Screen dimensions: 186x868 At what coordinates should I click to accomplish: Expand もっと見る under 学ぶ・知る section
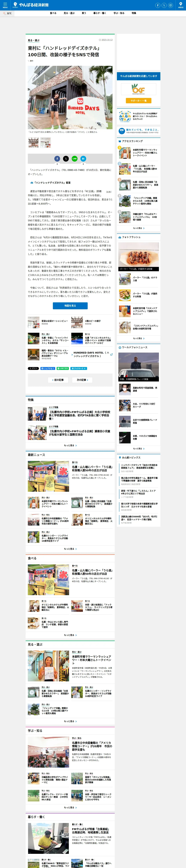tap(70, 808)
